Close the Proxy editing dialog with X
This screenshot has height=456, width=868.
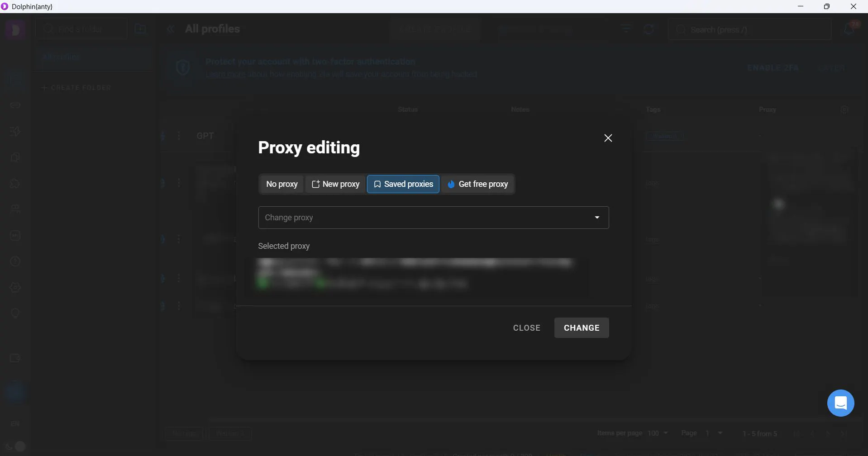[x=608, y=138]
